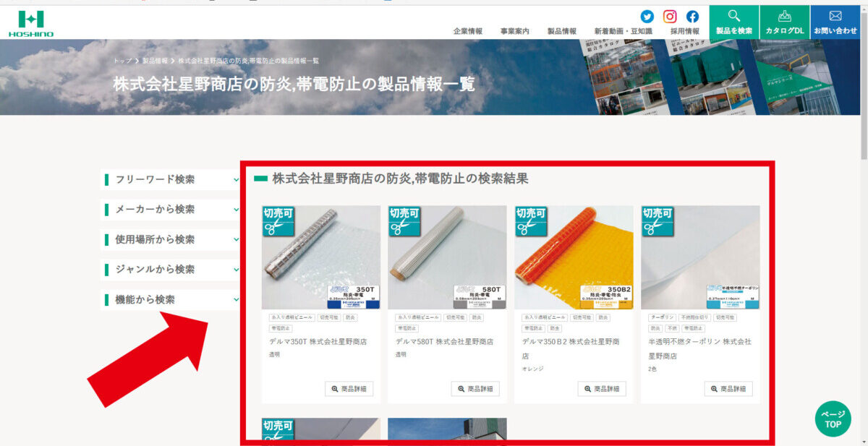This screenshot has height=446, width=868.
Task: Click the HOSHINO logo
Action: pyautogui.click(x=31, y=23)
